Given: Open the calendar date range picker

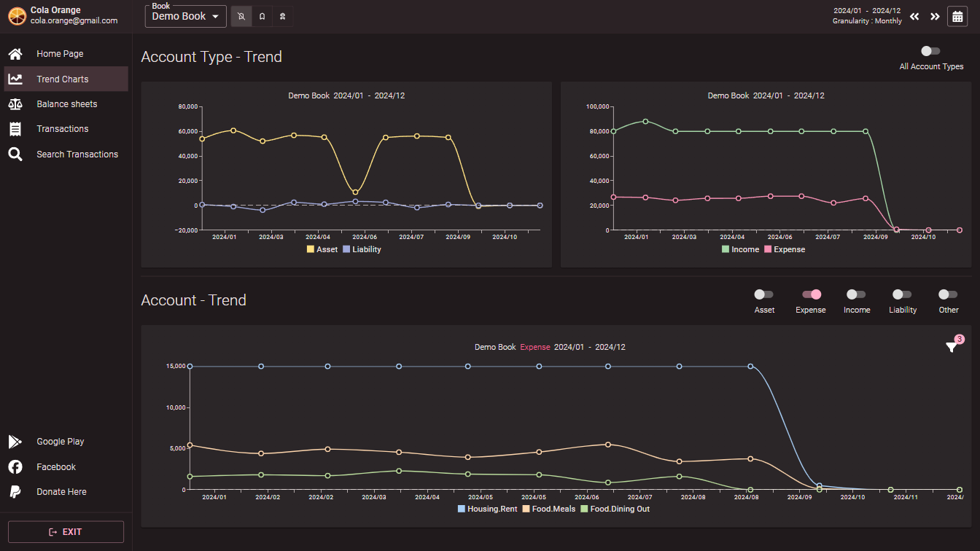Looking at the screenshot, I should pos(957,16).
